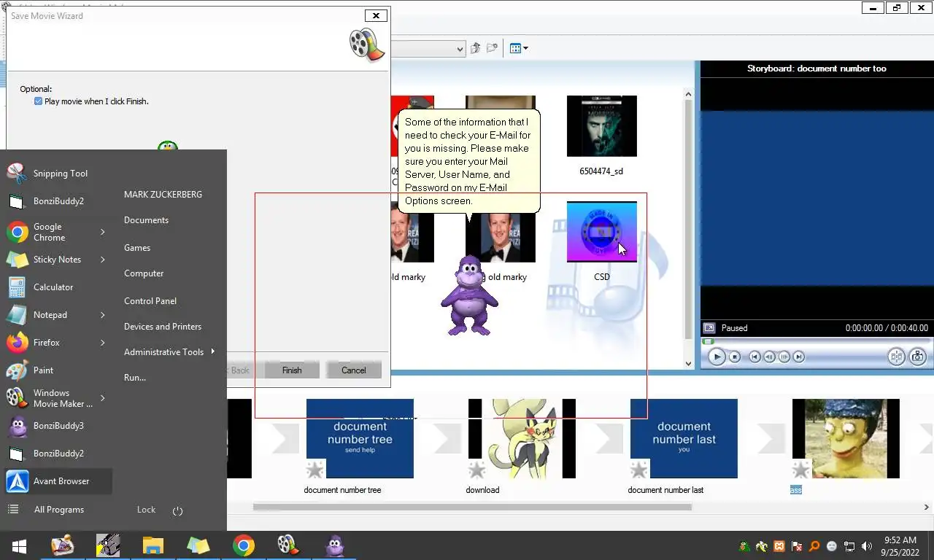Jump forward in preview monitor

(799, 357)
